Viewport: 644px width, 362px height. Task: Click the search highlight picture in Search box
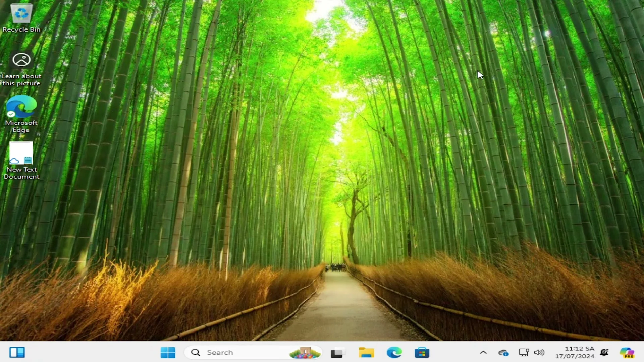coord(305,353)
